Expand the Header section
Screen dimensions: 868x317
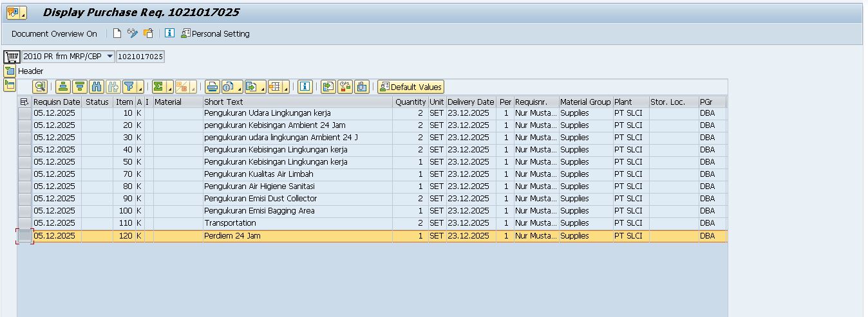click(x=10, y=71)
